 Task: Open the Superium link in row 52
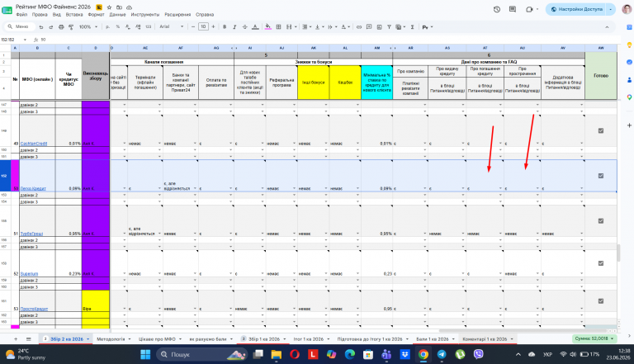coord(29,274)
